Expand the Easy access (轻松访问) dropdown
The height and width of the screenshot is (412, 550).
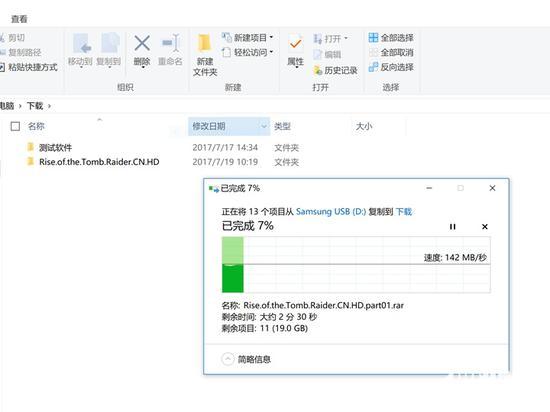point(271,52)
